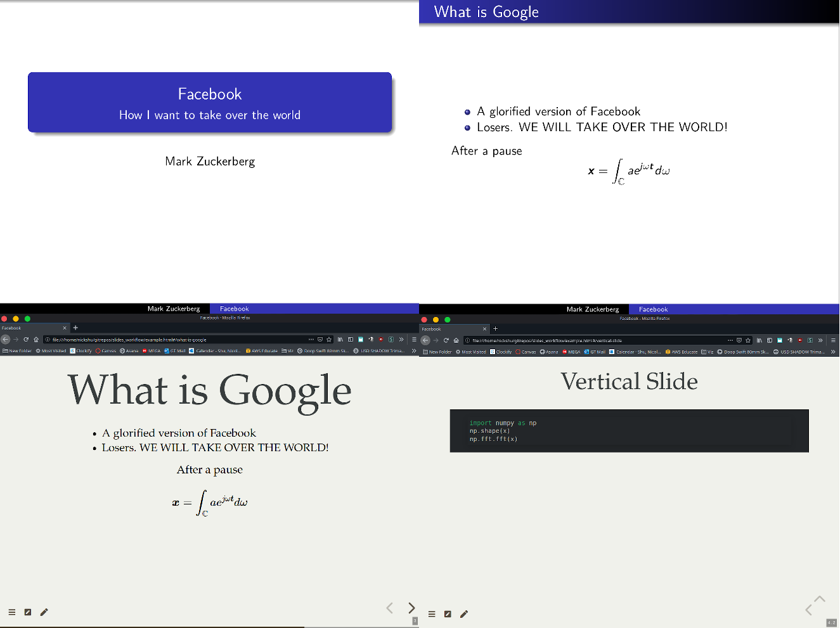Navigate left with the arrow on the Vertical Slide
Viewport: 840px width, 628px height.
click(808, 610)
